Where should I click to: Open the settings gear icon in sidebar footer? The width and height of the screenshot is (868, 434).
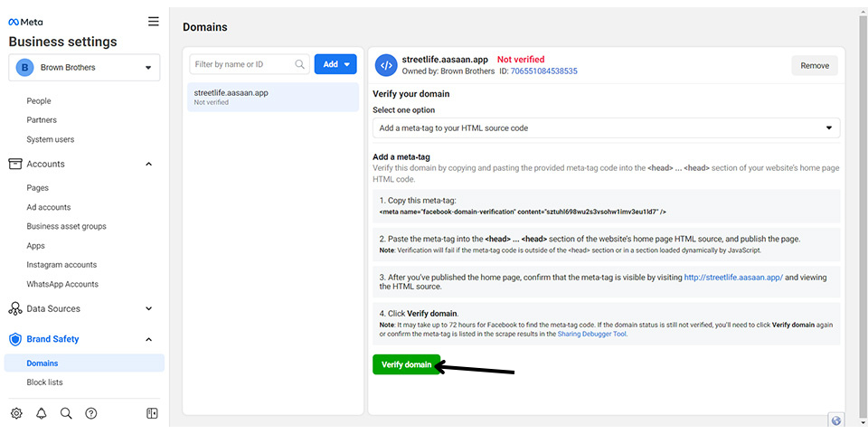tap(16, 413)
